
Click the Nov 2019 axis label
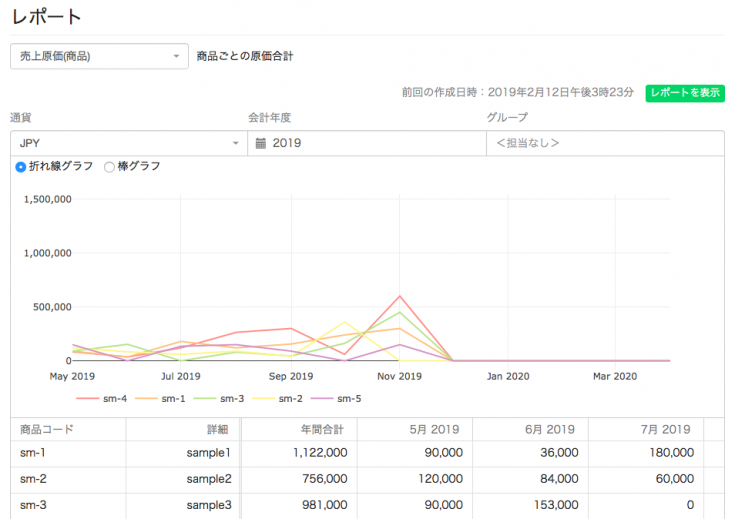pyautogui.click(x=399, y=376)
